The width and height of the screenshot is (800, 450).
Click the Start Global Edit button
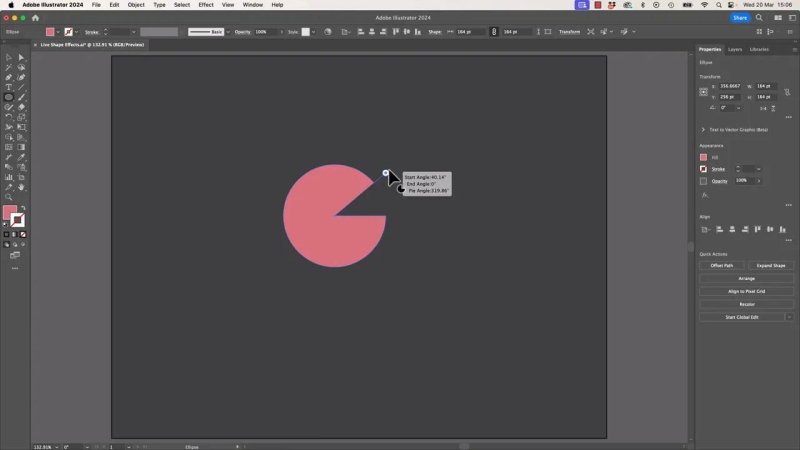pyautogui.click(x=742, y=317)
